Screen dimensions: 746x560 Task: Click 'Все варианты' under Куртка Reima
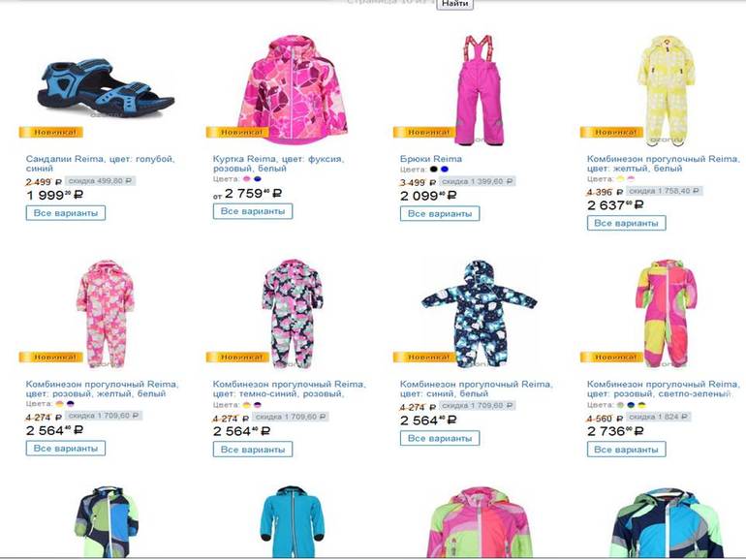pos(253,211)
